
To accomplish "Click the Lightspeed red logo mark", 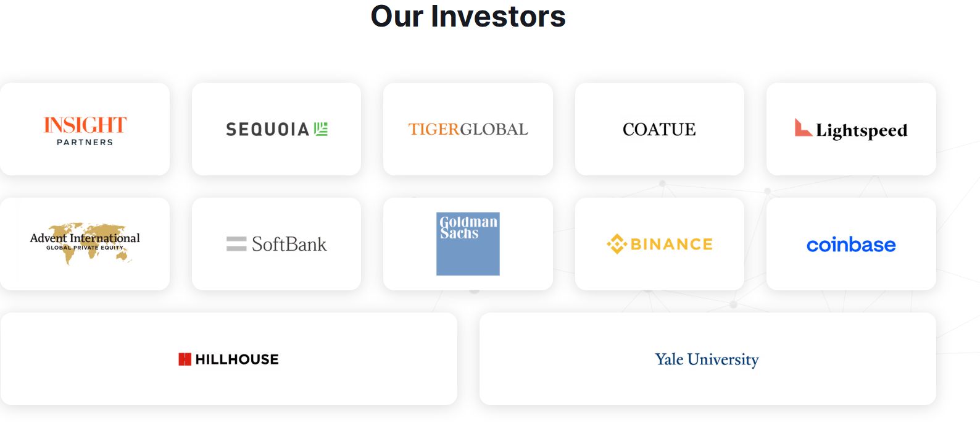I will (x=802, y=127).
